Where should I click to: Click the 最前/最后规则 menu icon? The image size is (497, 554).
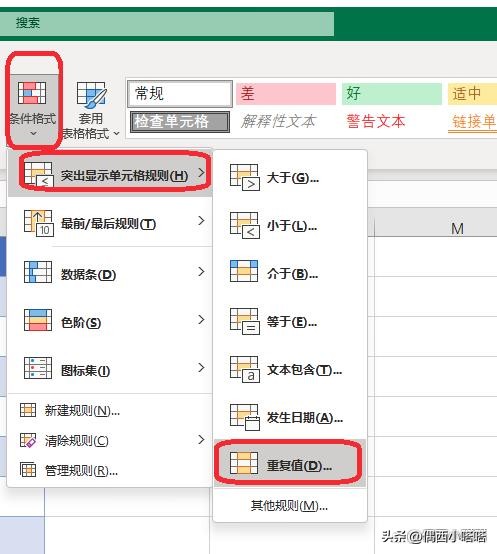pyautogui.click(x=39, y=224)
